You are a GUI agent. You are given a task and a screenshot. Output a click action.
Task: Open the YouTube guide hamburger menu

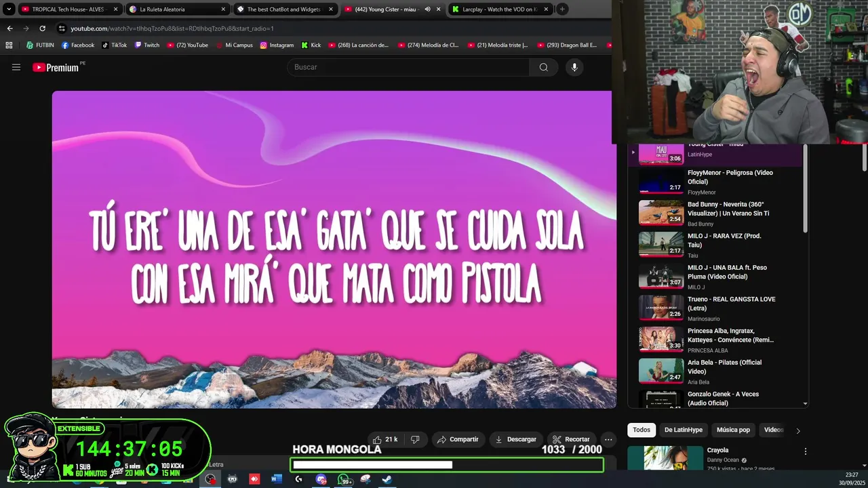click(16, 67)
